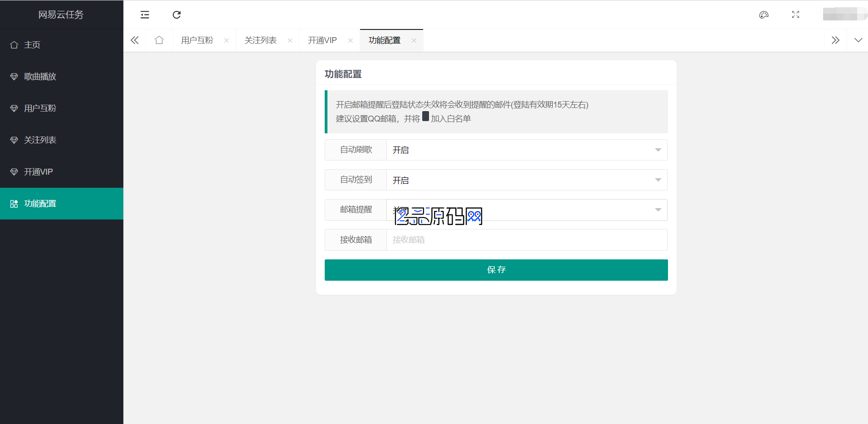Close the 关注列表 tab
Viewport: 868px width, 424px height.
(x=290, y=40)
